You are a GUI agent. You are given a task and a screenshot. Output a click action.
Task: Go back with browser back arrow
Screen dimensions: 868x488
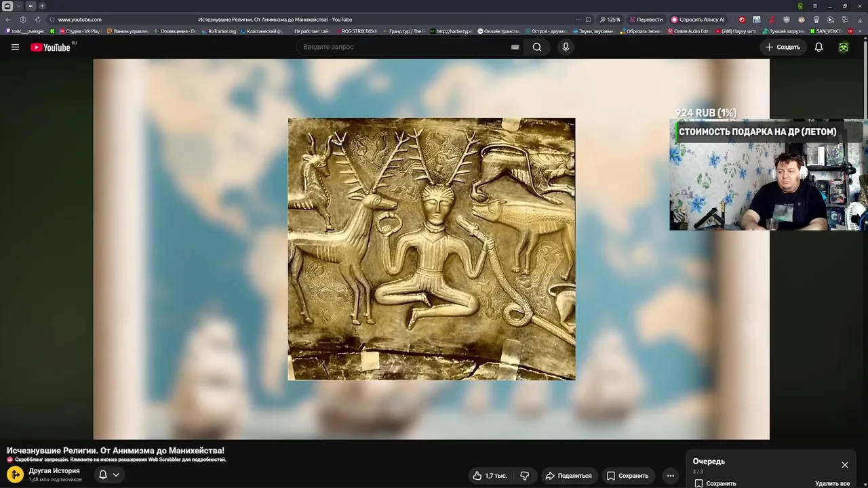pyautogui.click(x=8, y=20)
